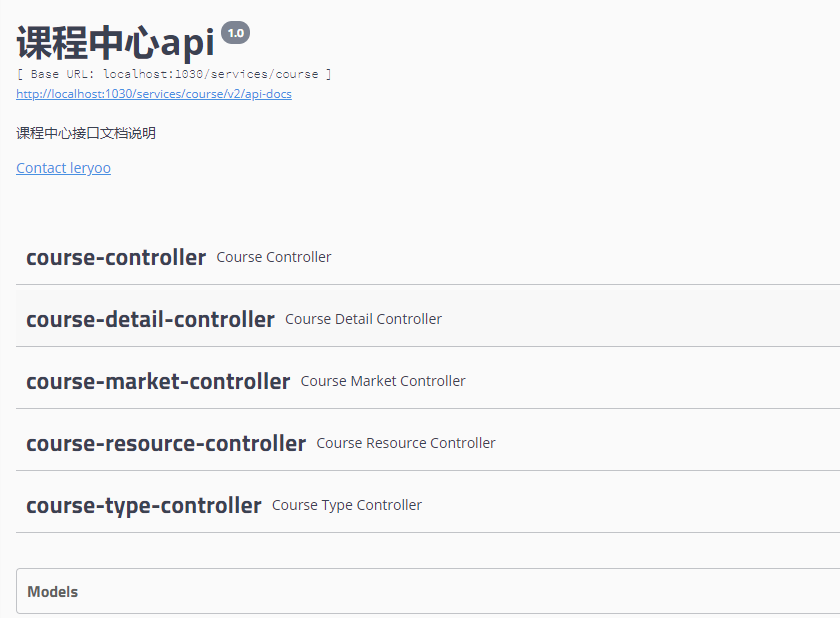Image resolution: width=840 pixels, height=618 pixels.
Task: Click the 课程中心api page title
Action: click(x=115, y=42)
